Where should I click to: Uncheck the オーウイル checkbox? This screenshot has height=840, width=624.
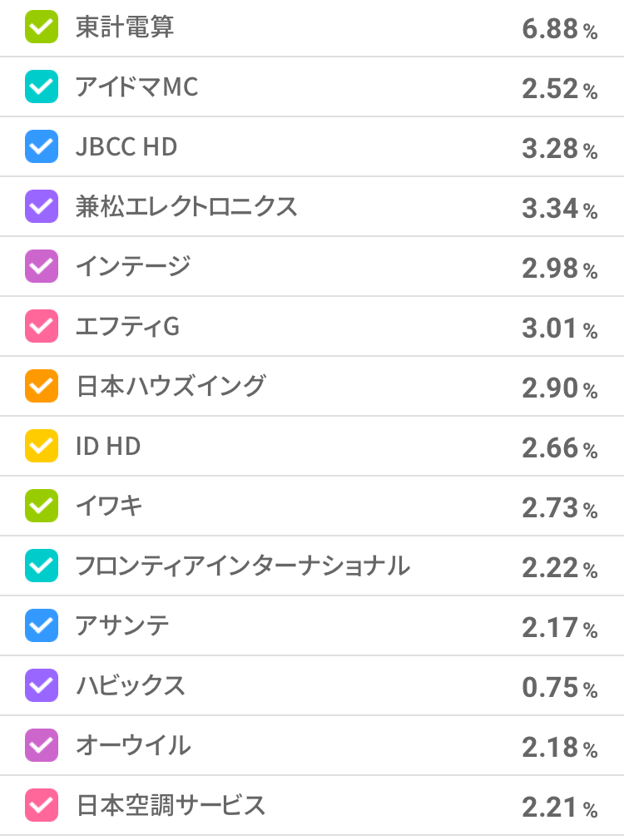point(42,746)
